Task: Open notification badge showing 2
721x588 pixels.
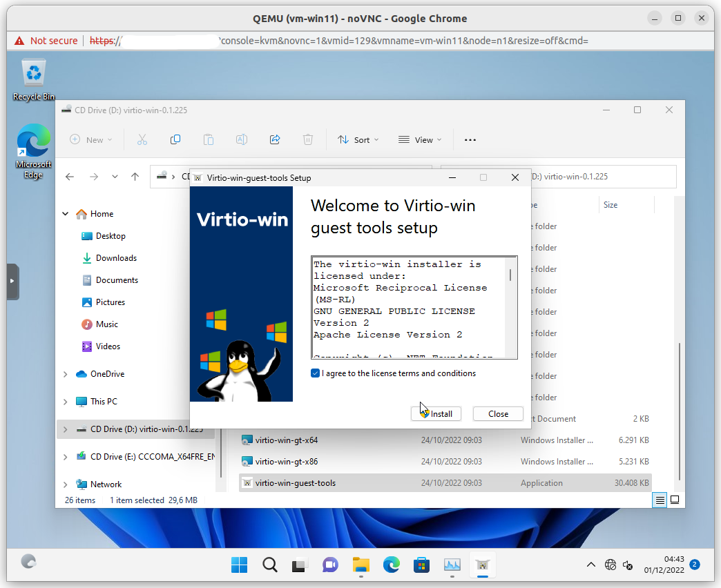Action: [695, 565]
